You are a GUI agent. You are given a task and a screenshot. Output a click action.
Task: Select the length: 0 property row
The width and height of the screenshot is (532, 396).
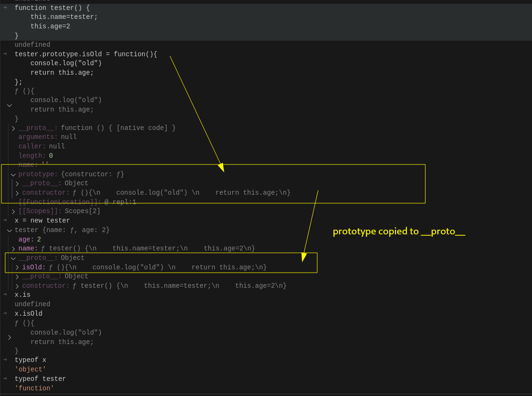[x=35, y=156]
